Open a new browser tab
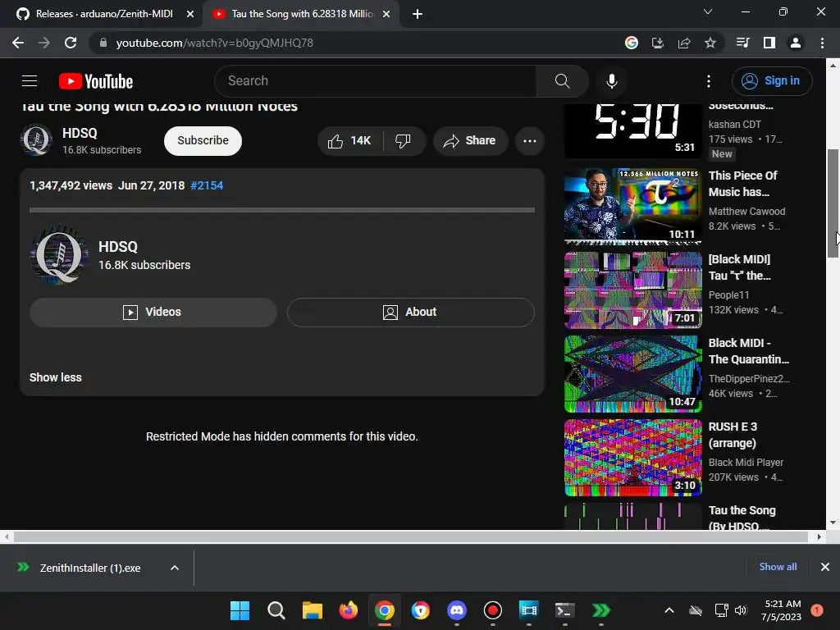This screenshot has width=840, height=630. [418, 14]
